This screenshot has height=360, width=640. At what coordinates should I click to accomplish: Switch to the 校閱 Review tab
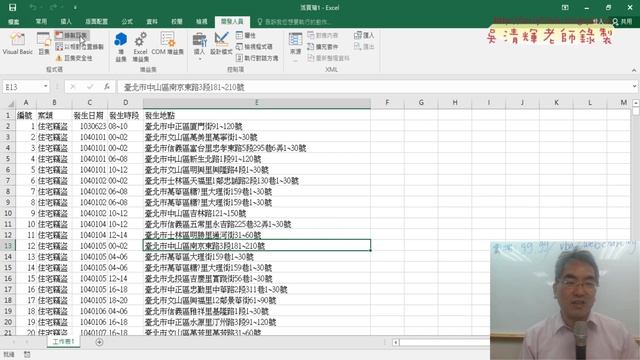(177, 22)
